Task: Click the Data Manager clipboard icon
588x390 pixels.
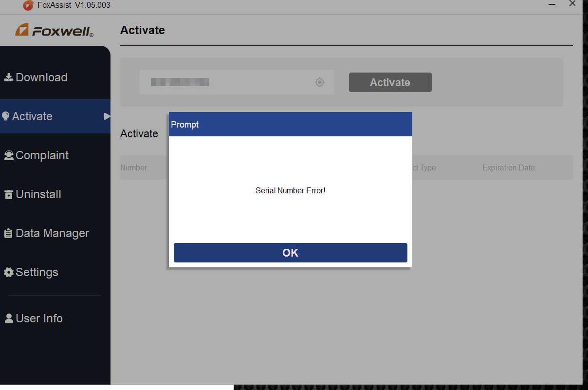Action: click(x=9, y=233)
